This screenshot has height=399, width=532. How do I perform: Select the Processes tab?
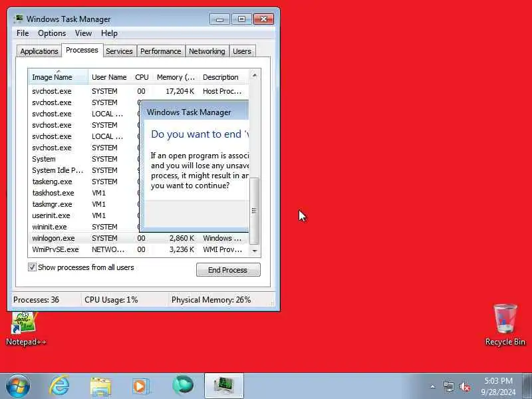[82, 51]
